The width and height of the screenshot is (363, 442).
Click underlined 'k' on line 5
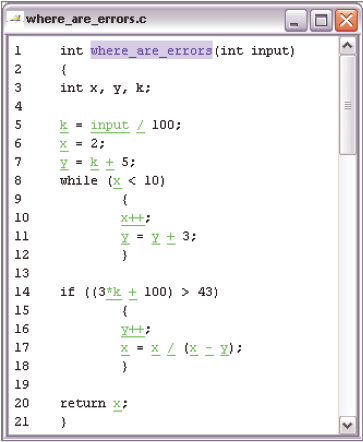64,125
